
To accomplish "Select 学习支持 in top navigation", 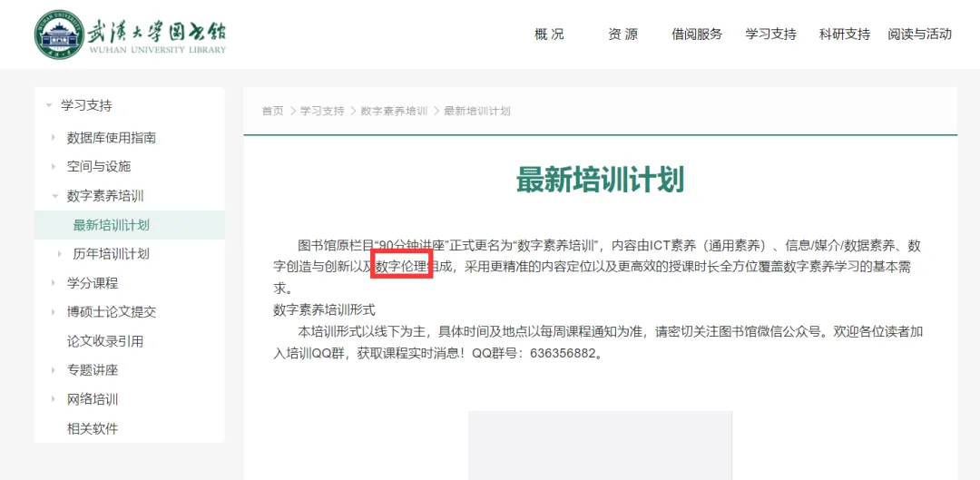I will (x=770, y=34).
